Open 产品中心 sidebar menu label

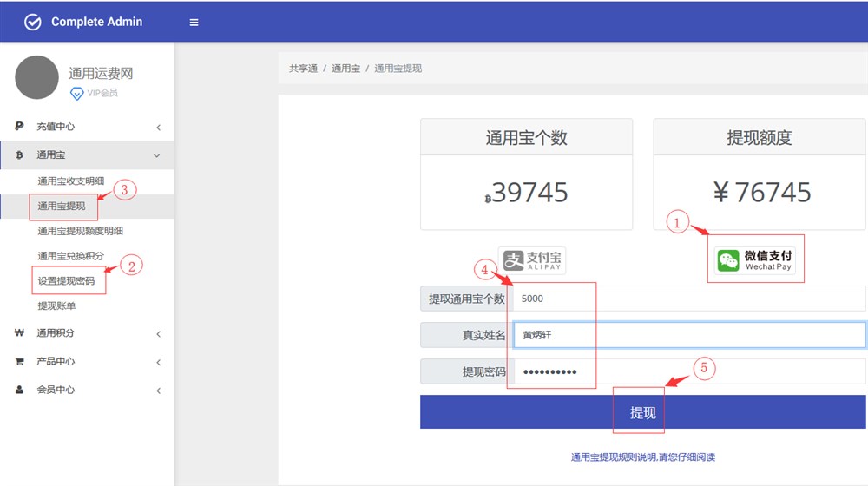point(56,361)
